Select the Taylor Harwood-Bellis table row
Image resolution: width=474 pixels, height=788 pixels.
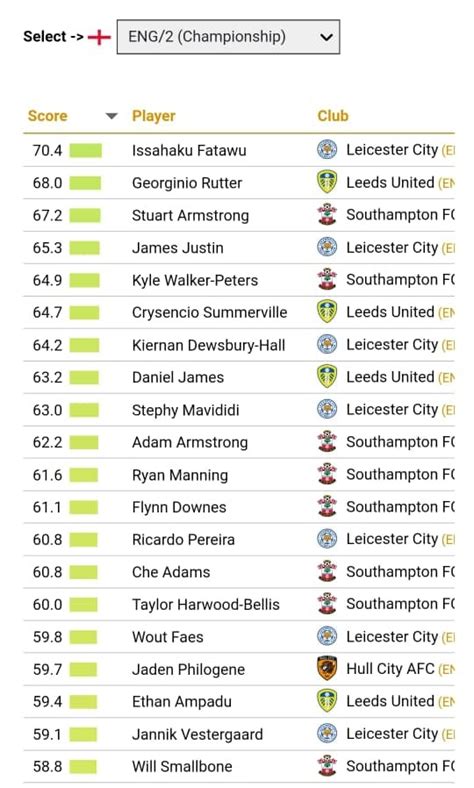239,604
